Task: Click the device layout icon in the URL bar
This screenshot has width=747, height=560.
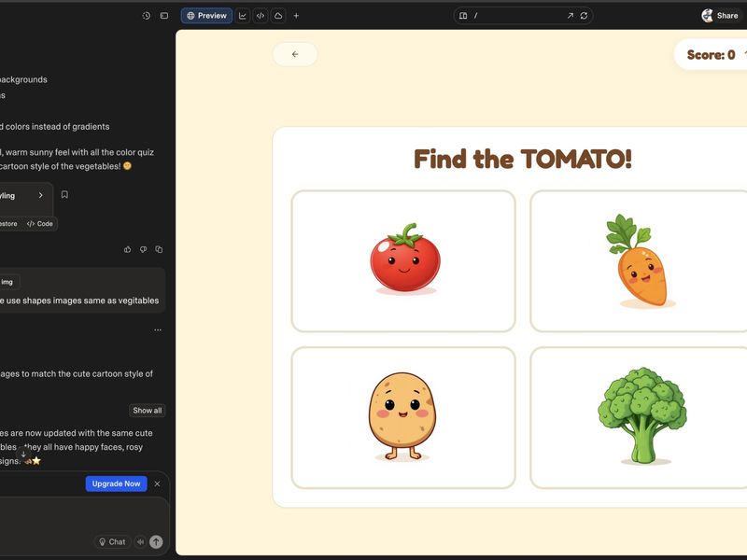Action: pos(463,16)
